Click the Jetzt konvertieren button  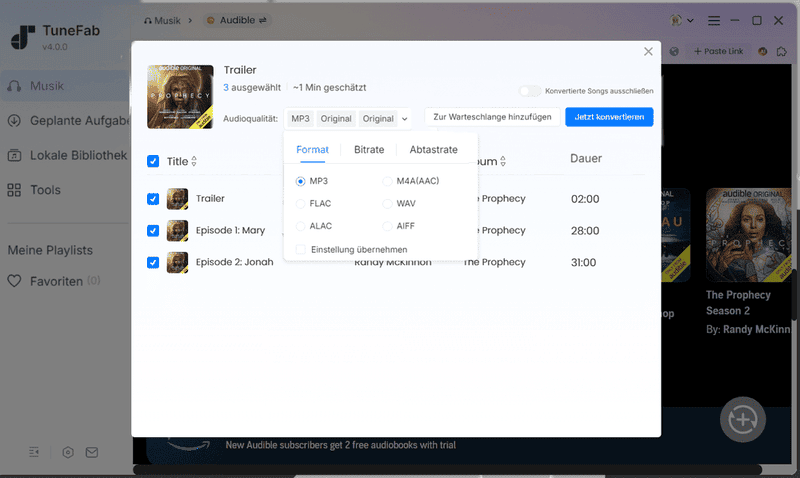tap(609, 117)
